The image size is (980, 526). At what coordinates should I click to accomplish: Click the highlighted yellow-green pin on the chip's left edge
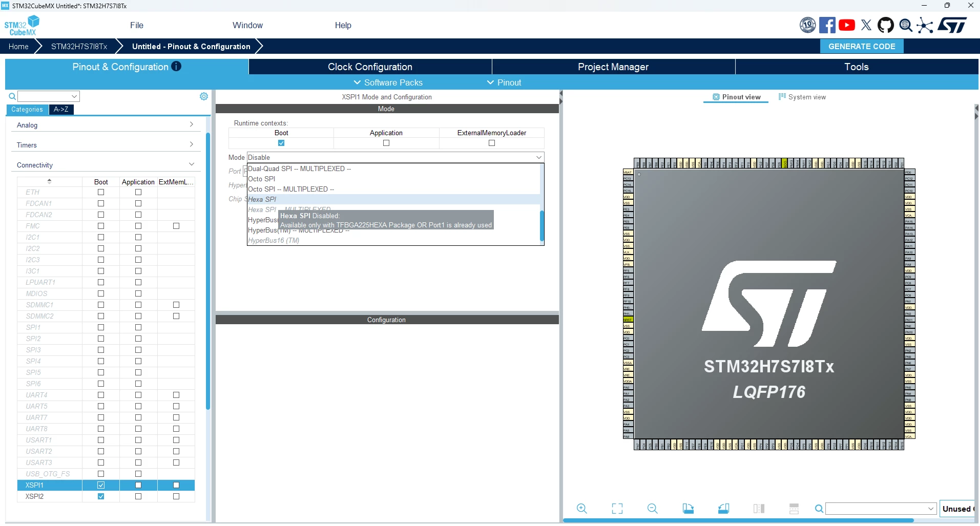tap(628, 320)
